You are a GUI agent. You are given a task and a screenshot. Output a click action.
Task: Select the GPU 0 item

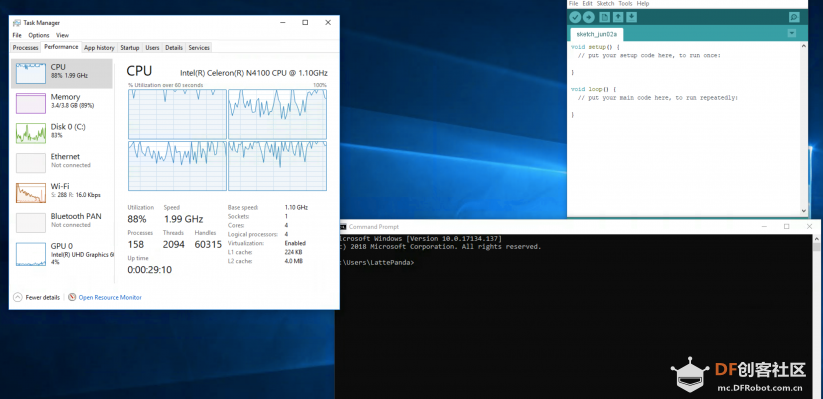click(61, 254)
